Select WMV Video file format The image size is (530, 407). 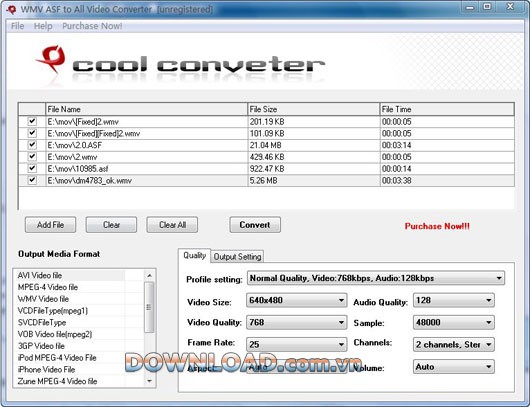point(43,299)
